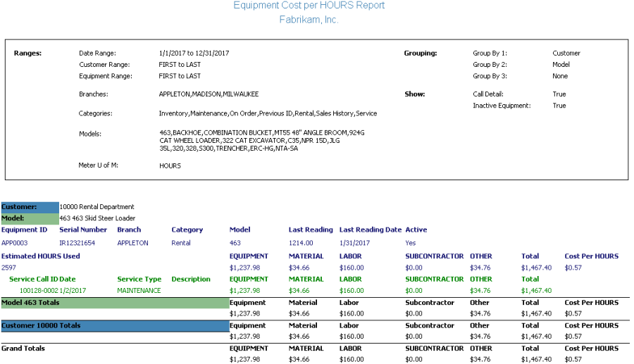Click the Last Reading value 1214.00
The image size is (634, 364).
click(301, 243)
